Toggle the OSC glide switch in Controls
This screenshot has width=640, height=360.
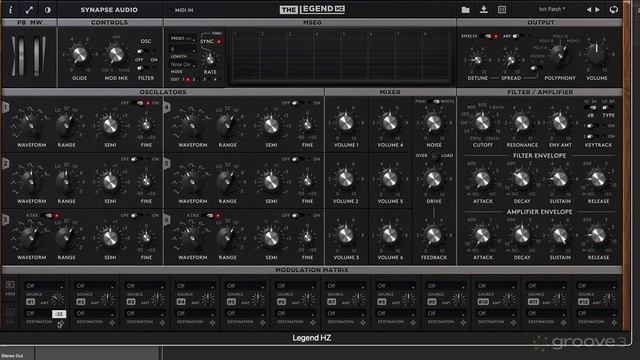click(x=142, y=51)
